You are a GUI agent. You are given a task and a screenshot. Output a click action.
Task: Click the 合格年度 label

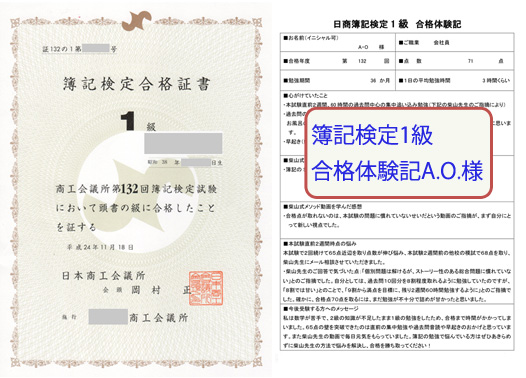(x=297, y=61)
